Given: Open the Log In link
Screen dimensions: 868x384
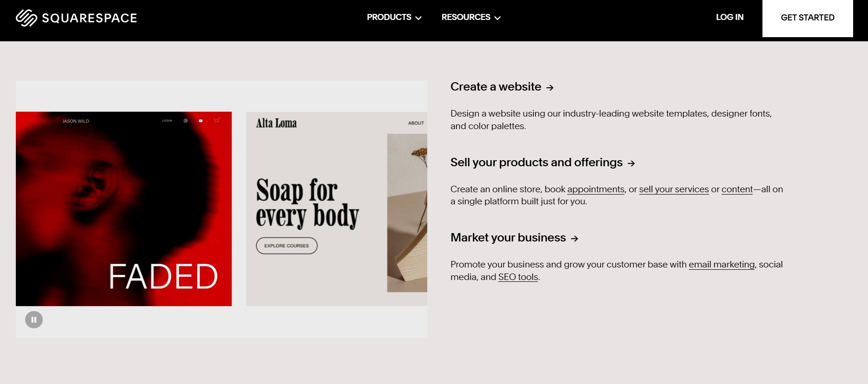Looking at the screenshot, I should (729, 17).
